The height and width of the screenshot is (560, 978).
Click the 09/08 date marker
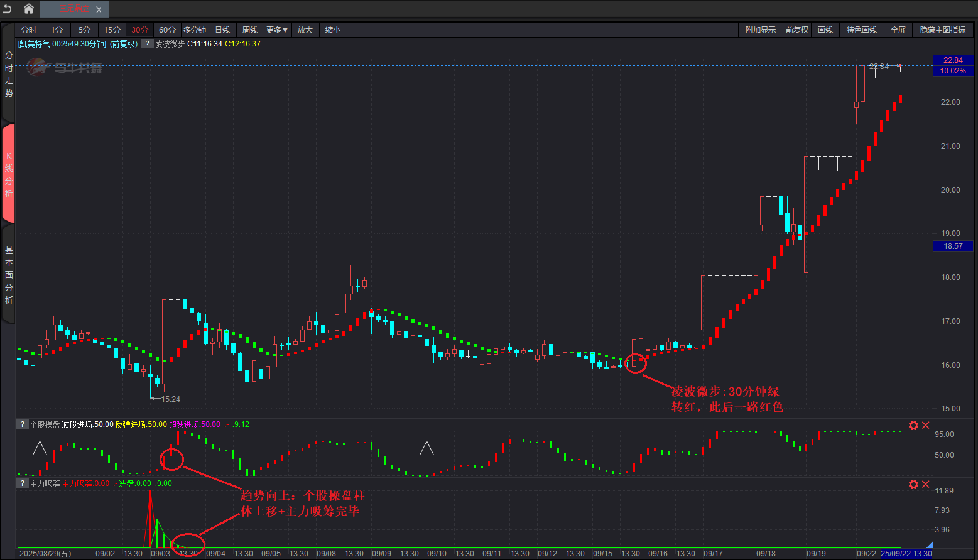pos(326,554)
